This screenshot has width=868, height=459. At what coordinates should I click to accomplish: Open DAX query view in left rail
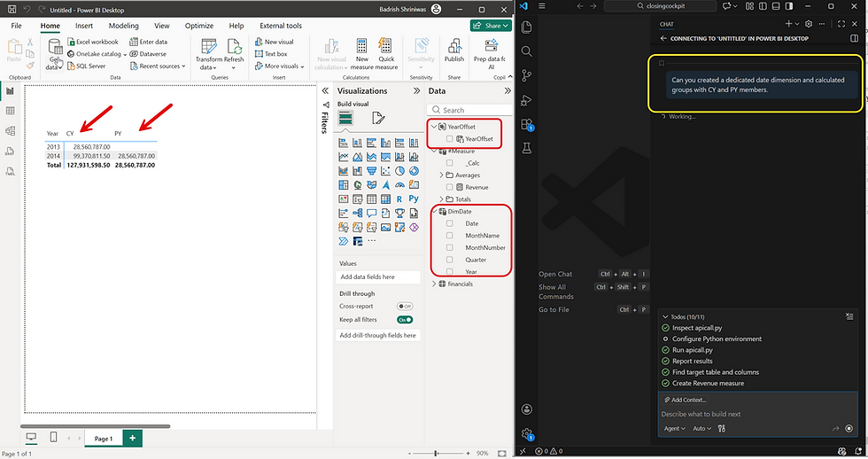coord(10,152)
